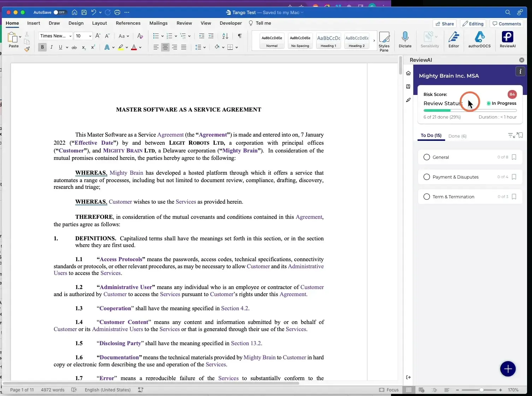The image size is (532, 396).
Task: Toggle Bold formatting button
Action: click(42, 47)
